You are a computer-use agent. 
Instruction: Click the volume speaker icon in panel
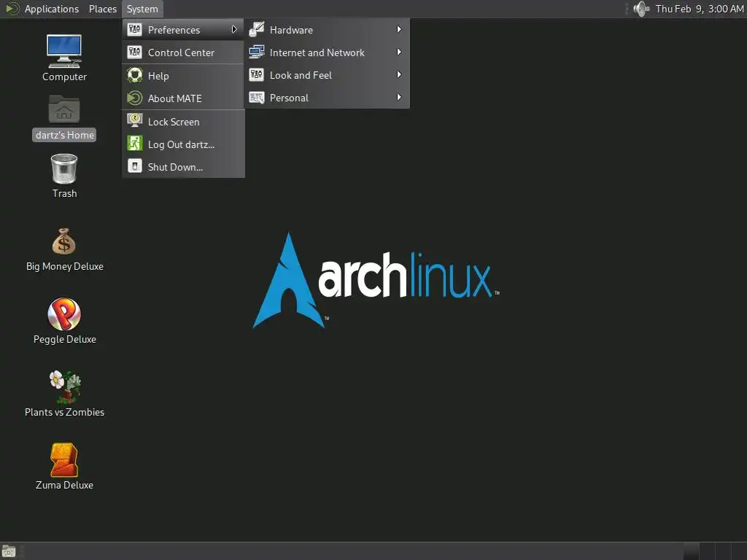click(x=642, y=9)
